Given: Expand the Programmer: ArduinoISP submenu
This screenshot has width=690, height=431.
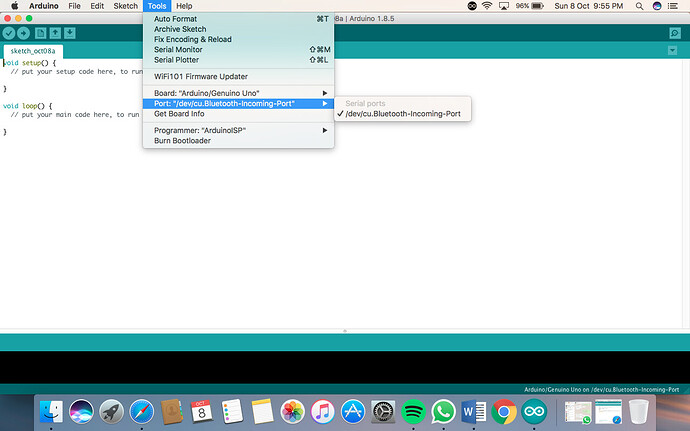Looking at the screenshot, I should point(239,130).
